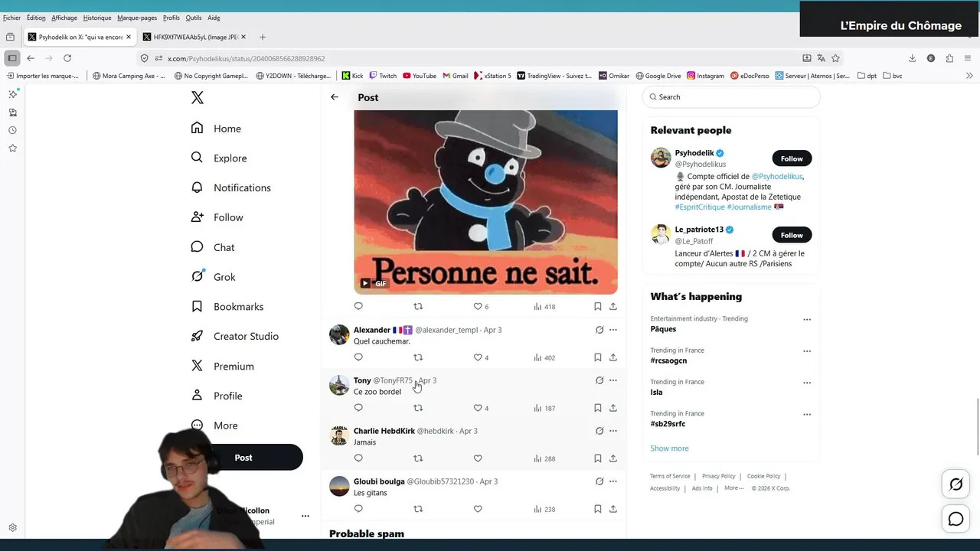Open more options on Tony's reply

pos(613,380)
